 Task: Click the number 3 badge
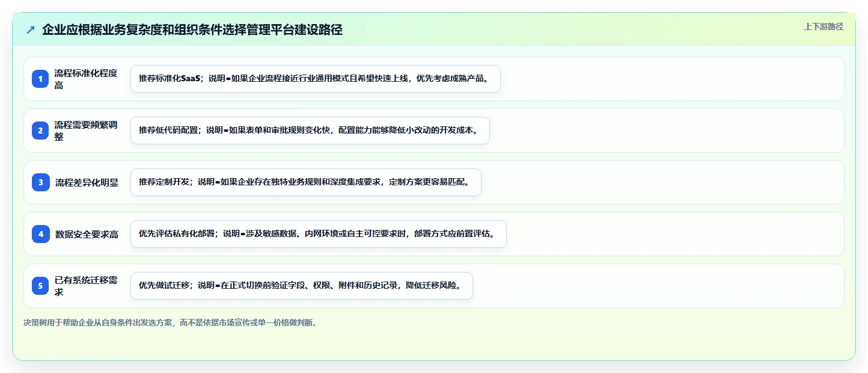[40, 182]
